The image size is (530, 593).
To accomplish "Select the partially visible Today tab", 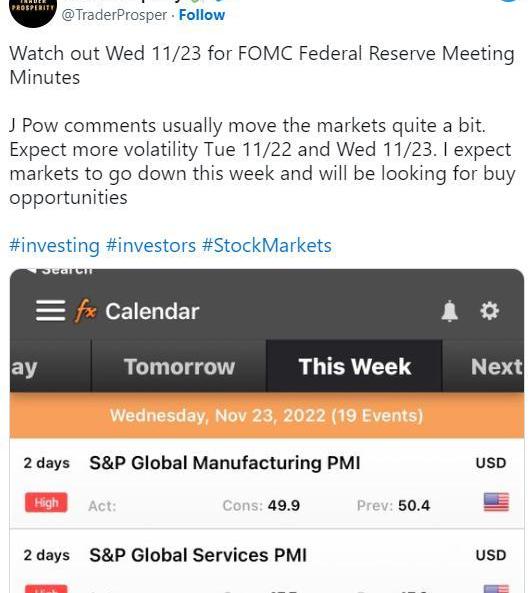I will coord(50,366).
